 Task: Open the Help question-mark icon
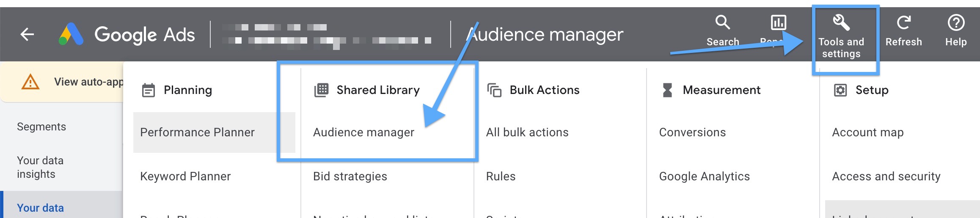point(956,22)
